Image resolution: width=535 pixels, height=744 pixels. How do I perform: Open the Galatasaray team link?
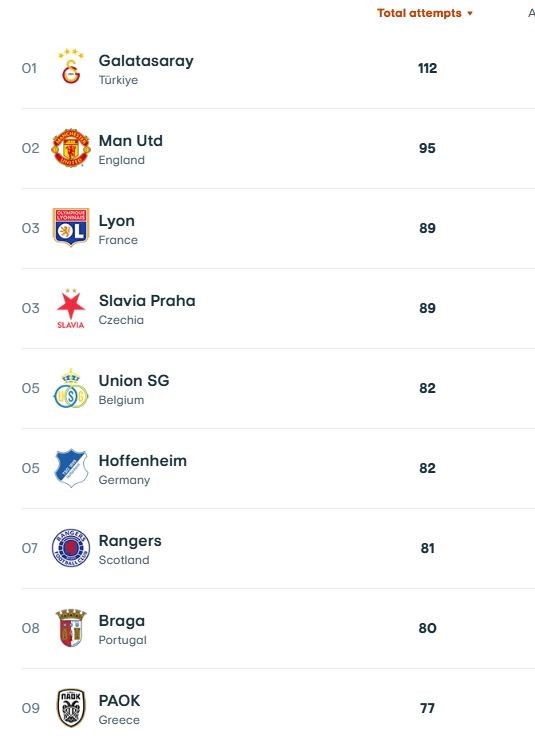146,61
